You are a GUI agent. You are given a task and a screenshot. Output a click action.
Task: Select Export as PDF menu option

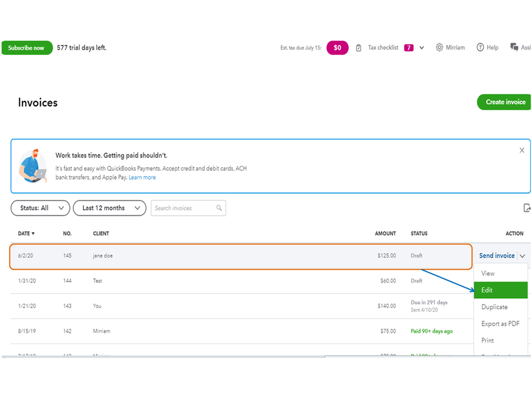[x=500, y=324]
